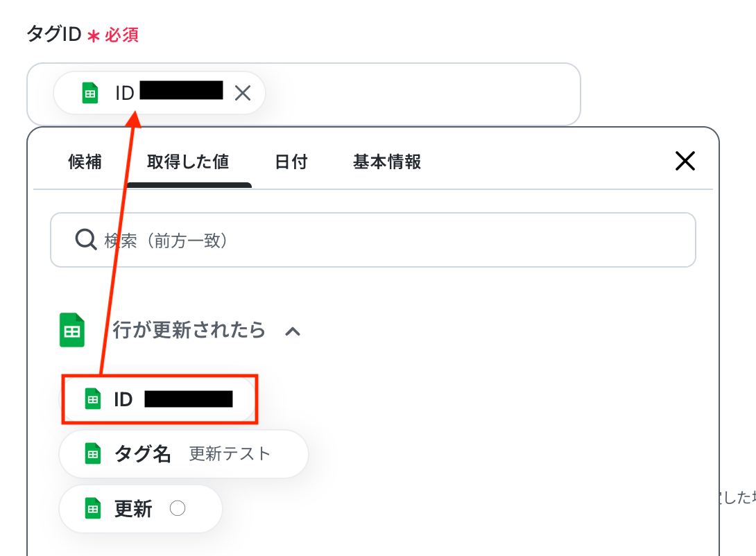Switch to the 候補 tab
The image size is (756, 556).
tap(85, 162)
